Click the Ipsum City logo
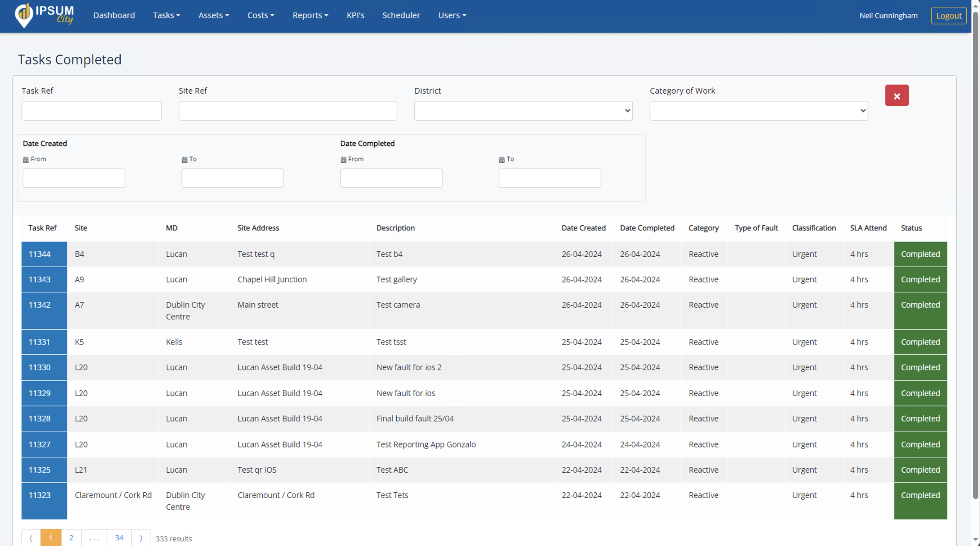The height and width of the screenshot is (546, 980). (44, 15)
